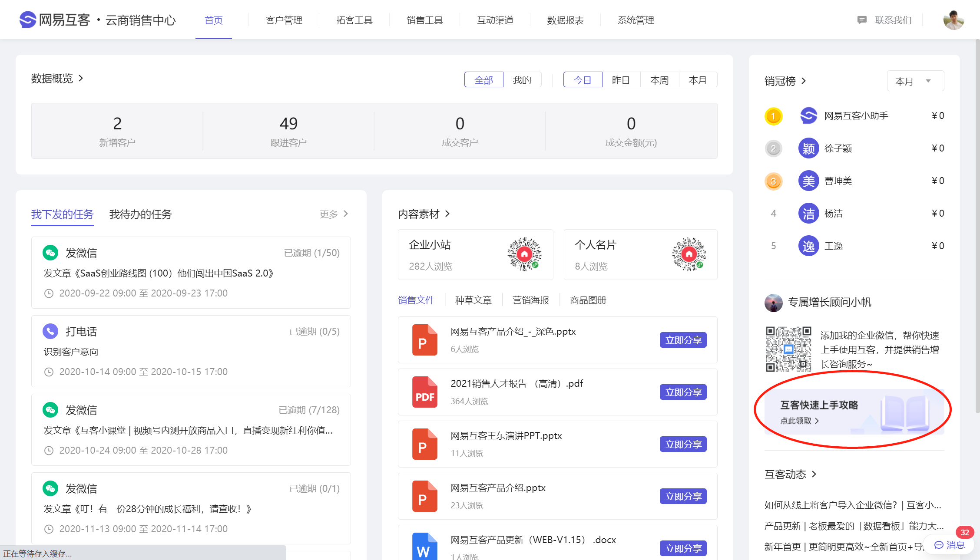
Task: Click 更多 to view more tasks
Action: [334, 214]
